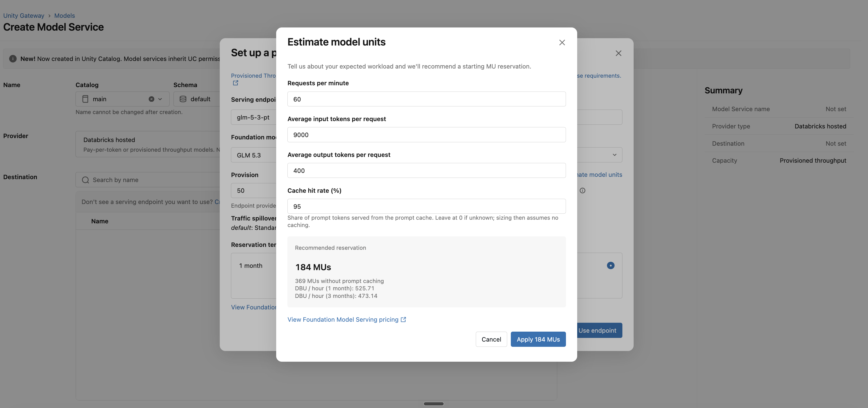Focus Average input tokens per request field
The height and width of the screenshot is (408, 868).
pyautogui.click(x=426, y=135)
